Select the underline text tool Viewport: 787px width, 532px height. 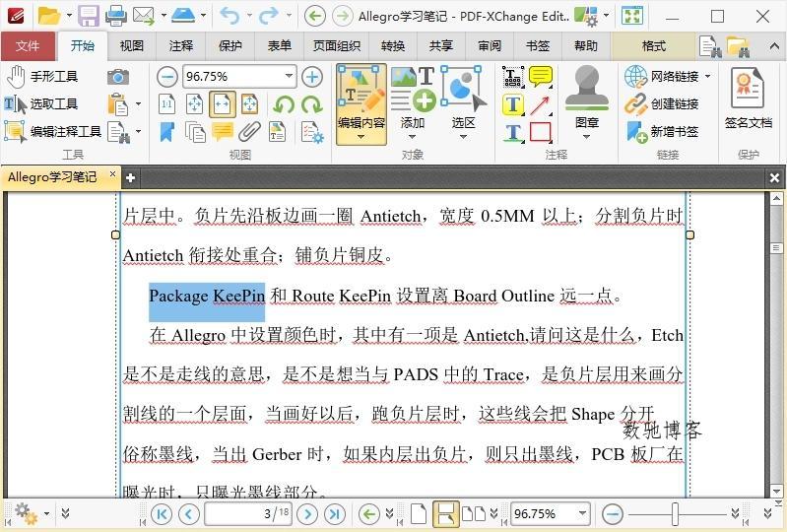pos(513,132)
